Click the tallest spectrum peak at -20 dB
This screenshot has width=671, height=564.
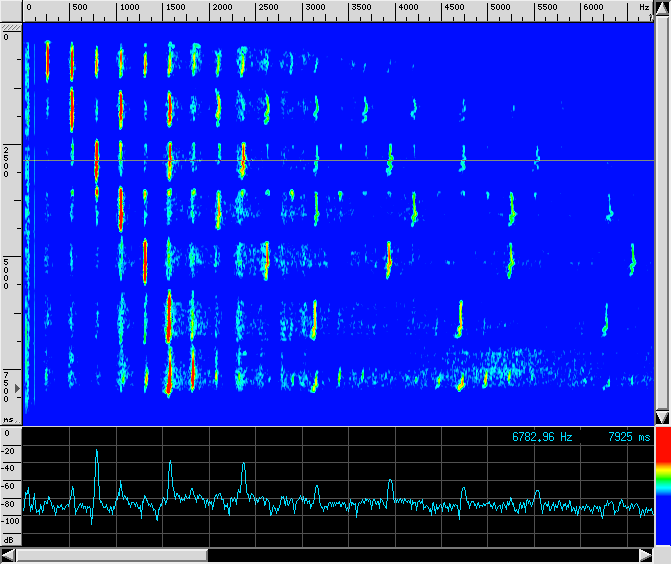[97, 452]
